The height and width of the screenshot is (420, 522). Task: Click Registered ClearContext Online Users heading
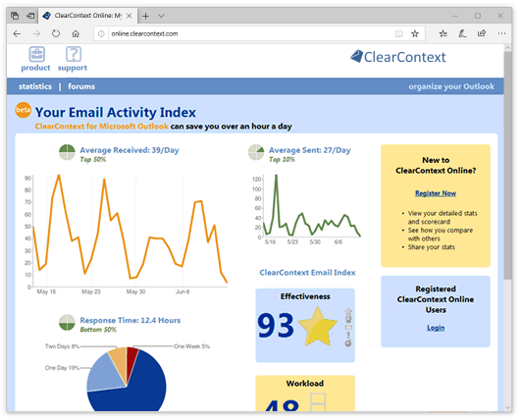[436, 299]
